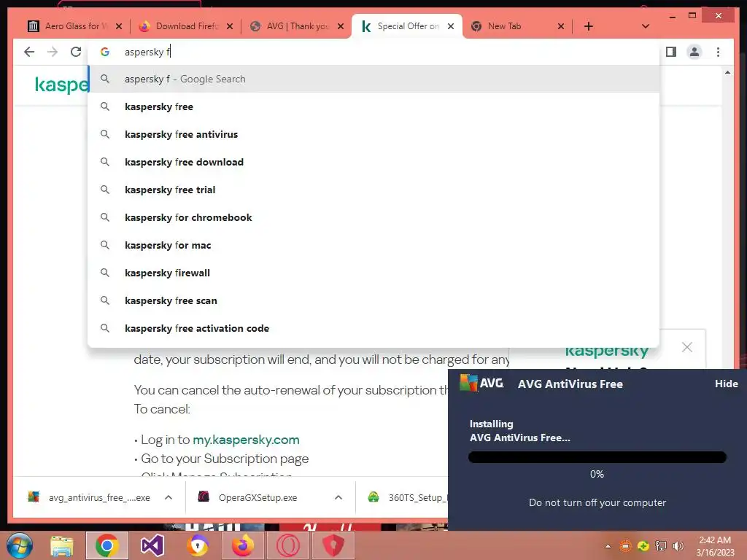This screenshot has height=560, width=747.
Task: Click the AVG installation progress bar
Action: (x=597, y=457)
